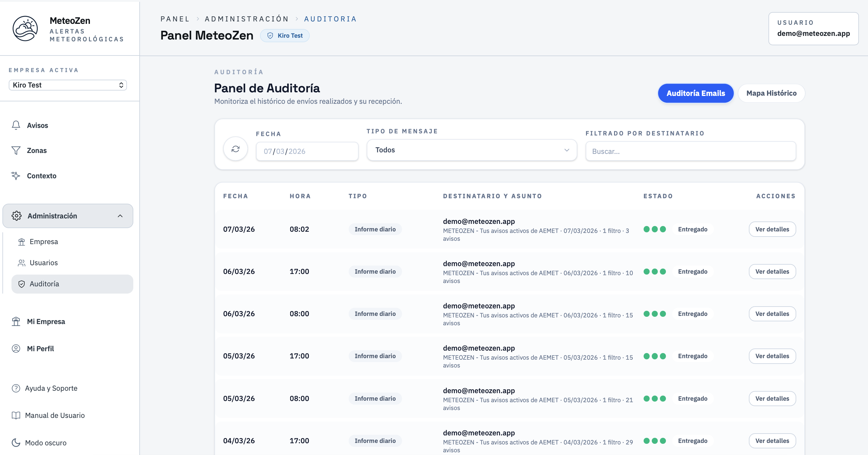
Task: Click the Auditoría shield icon in sidebar
Action: tap(22, 284)
